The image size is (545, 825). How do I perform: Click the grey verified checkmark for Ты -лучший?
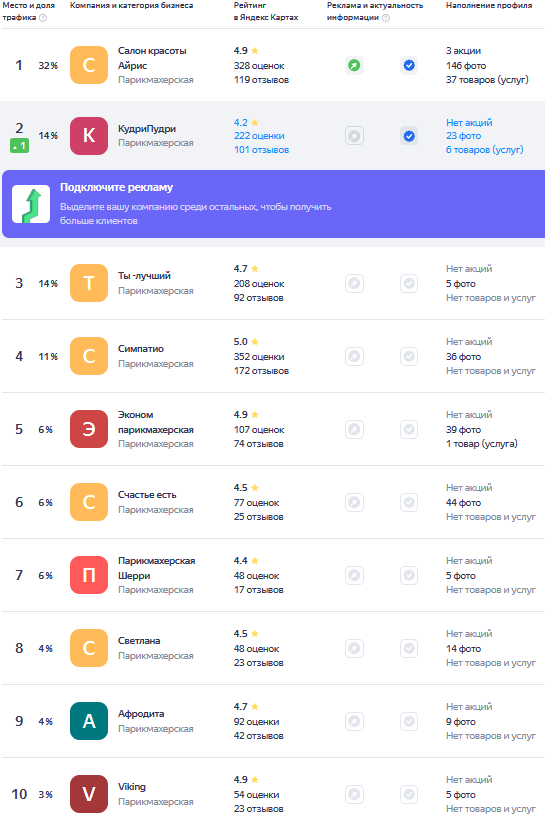pyautogui.click(x=409, y=284)
